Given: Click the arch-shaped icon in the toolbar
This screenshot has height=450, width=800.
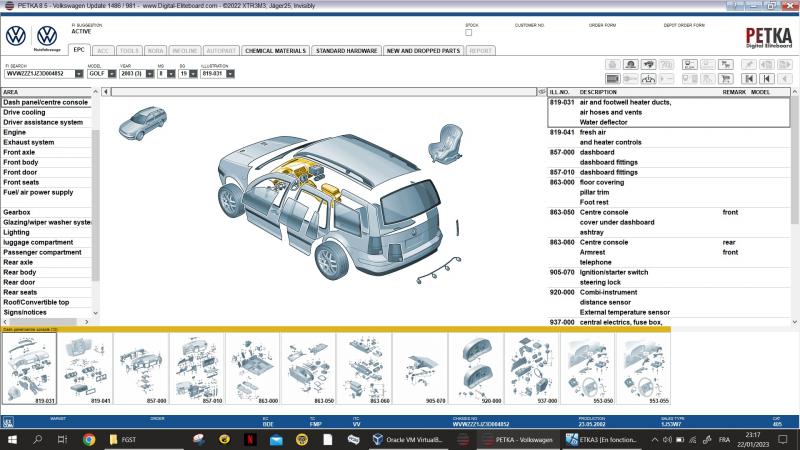Looking at the screenshot, I should click(x=631, y=64).
